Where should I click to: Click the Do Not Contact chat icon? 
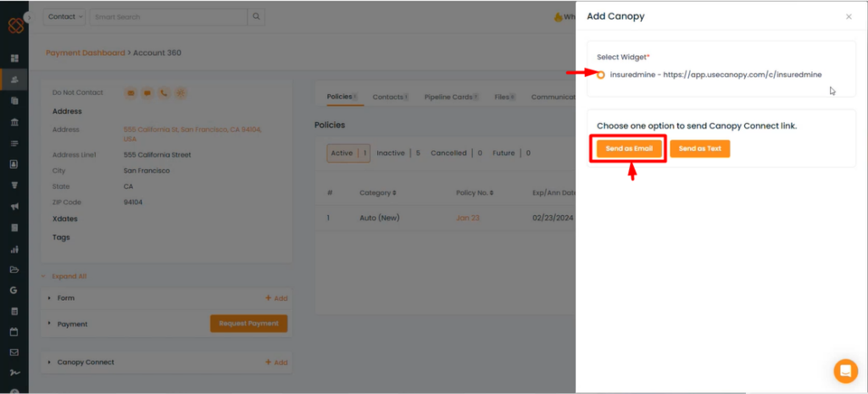pyautogui.click(x=147, y=93)
